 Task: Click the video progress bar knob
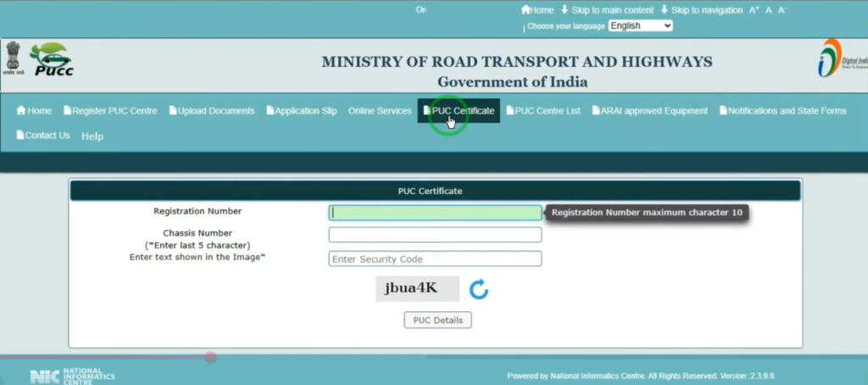click(210, 357)
